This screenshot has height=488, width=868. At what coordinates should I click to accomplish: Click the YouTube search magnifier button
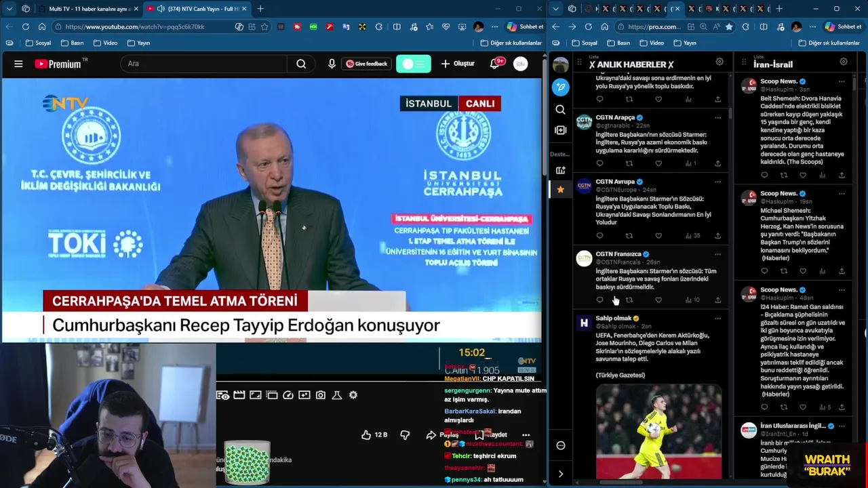click(301, 64)
